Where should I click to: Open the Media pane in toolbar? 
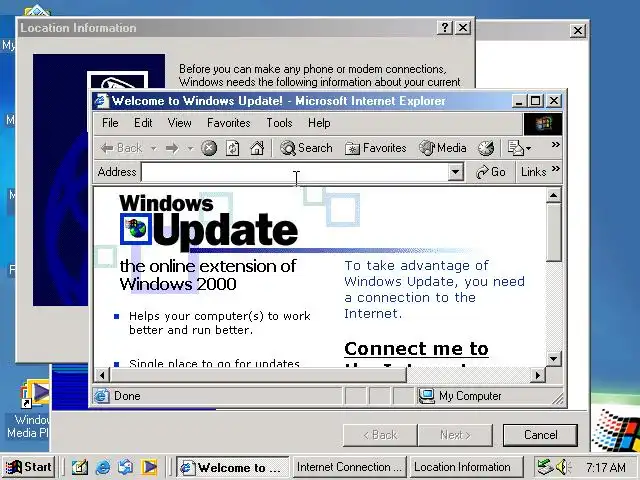coord(442,148)
